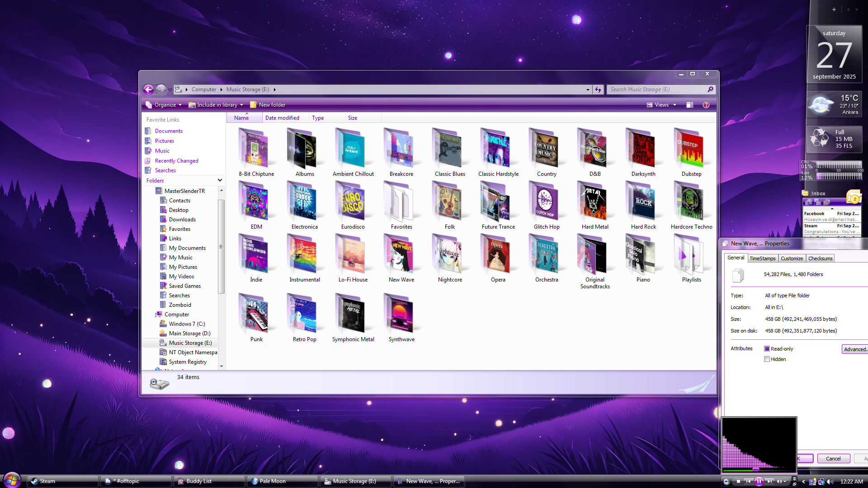Toggle the Read-only attribute checkbox

(x=767, y=349)
